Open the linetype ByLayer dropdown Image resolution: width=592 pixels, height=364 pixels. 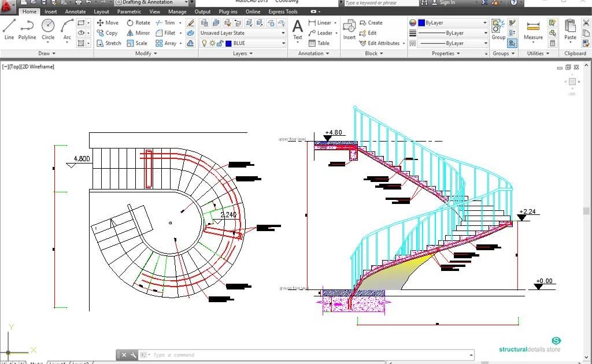[453, 43]
